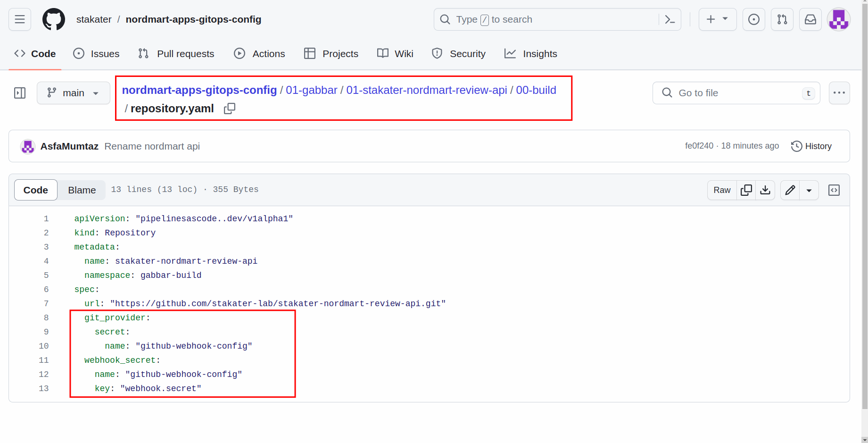Open the GitHub homepage logo
Screen dimensions: 868x443
(54, 19)
